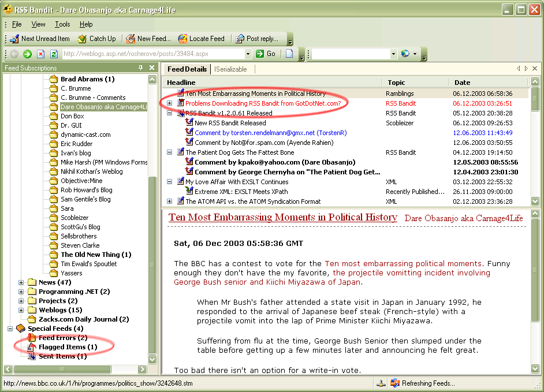The image size is (544, 392).
Task: Click icon of New RSS Bandit Released item
Action: point(189,122)
